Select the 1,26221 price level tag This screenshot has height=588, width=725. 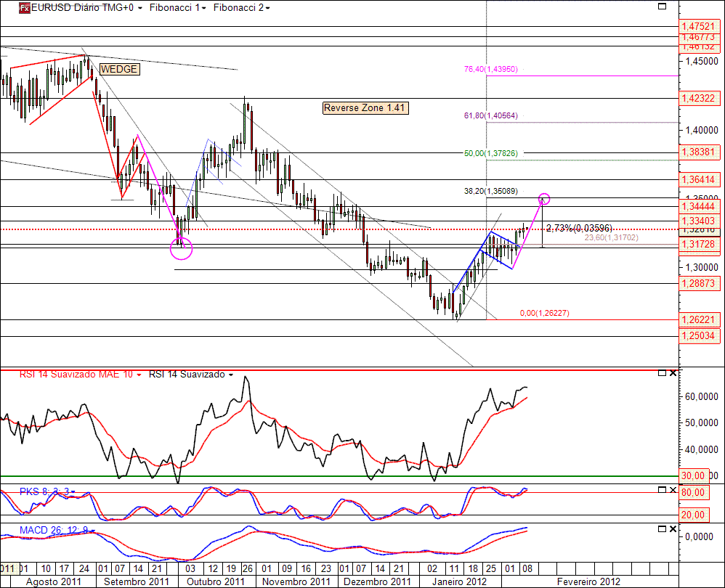[x=699, y=319]
